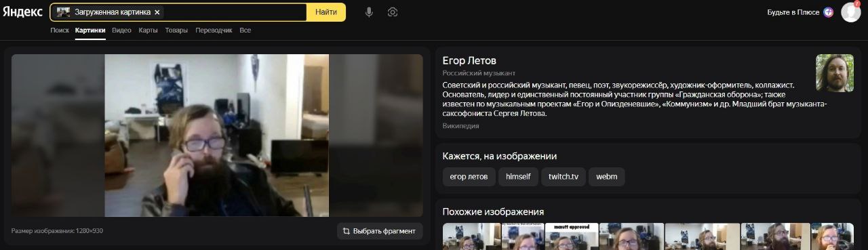Image resolution: width=868 pixels, height=250 pixels.
Task: Go to Карты tab
Action: click(148, 30)
